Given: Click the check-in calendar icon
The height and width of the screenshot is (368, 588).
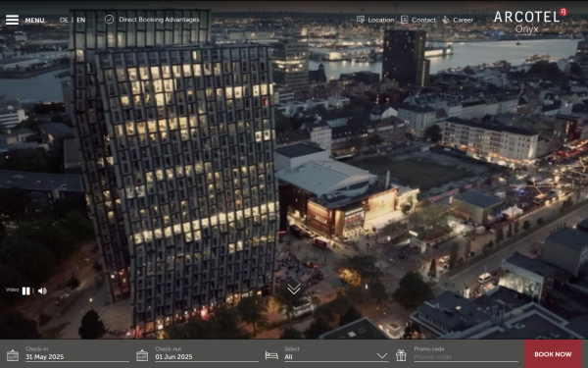Looking at the screenshot, I should 13,355.
